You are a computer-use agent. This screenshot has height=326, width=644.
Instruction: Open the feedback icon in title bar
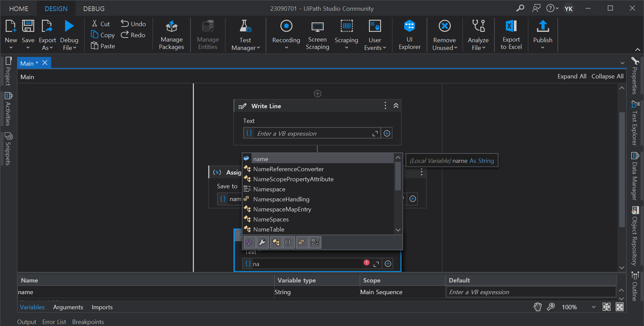(x=536, y=8)
